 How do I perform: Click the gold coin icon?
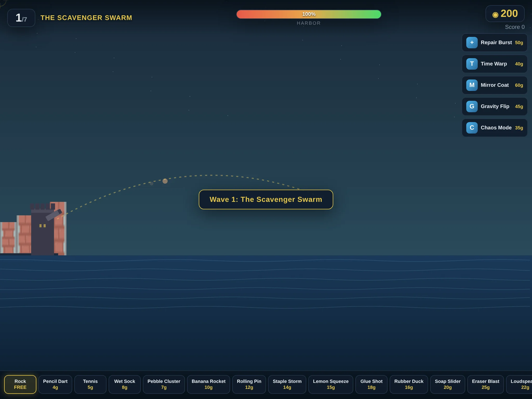pyautogui.click(x=495, y=15)
